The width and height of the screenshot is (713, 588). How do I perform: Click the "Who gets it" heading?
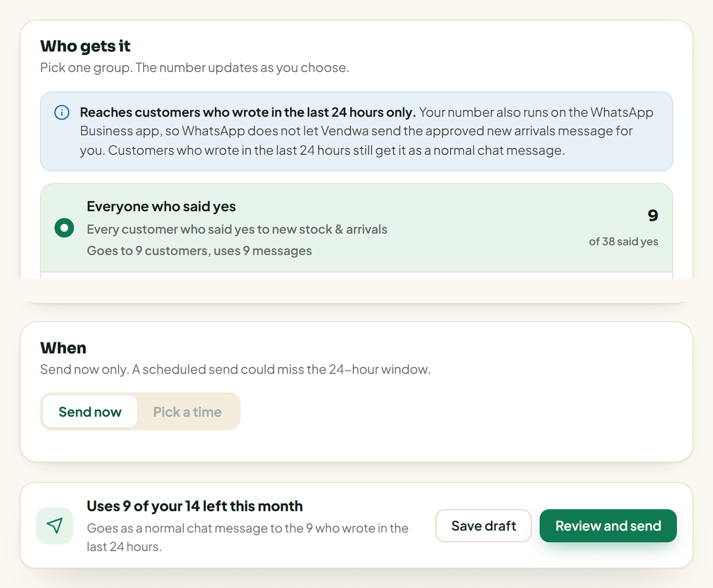click(85, 46)
